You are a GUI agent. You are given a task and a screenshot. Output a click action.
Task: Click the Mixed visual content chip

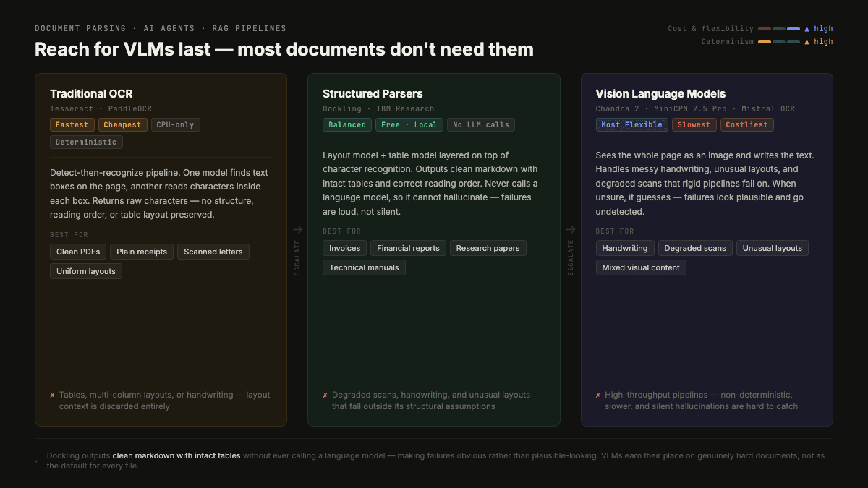[x=641, y=267]
